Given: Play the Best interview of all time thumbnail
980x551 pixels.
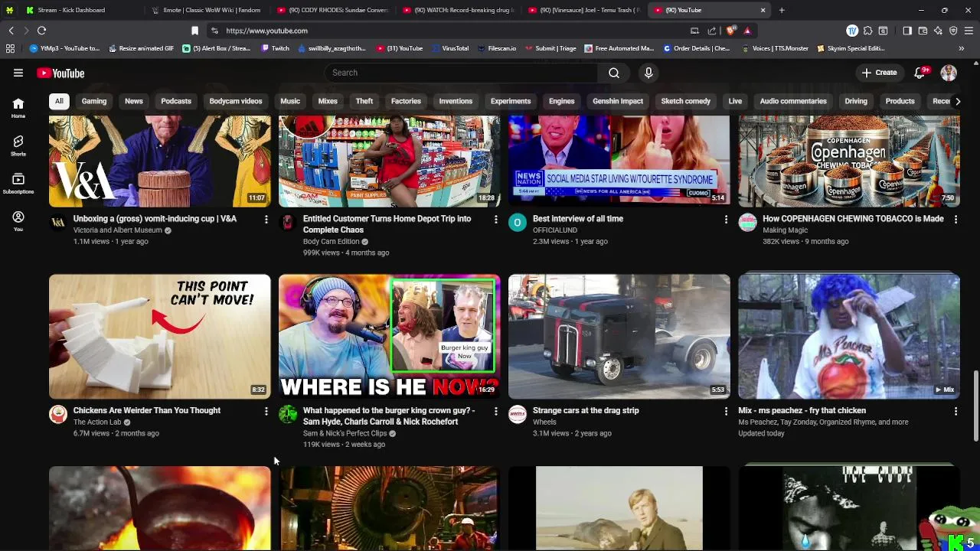Looking at the screenshot, I should tap(619, 161).
